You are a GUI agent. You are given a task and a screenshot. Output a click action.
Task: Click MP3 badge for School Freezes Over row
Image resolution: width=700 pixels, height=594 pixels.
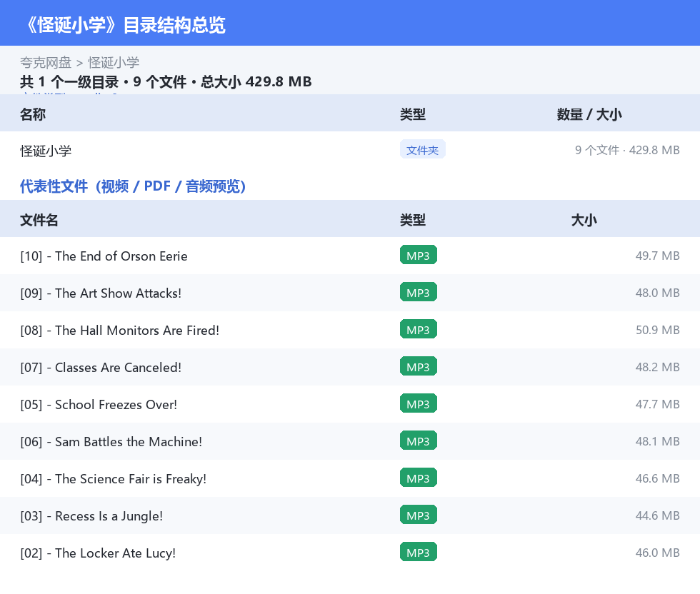point(419,403)
